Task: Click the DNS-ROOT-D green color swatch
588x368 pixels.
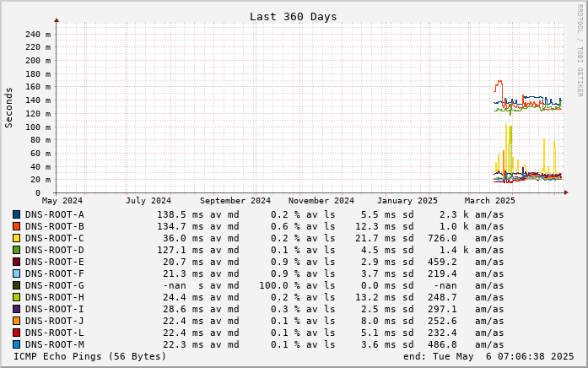Action: coord(17,250)
